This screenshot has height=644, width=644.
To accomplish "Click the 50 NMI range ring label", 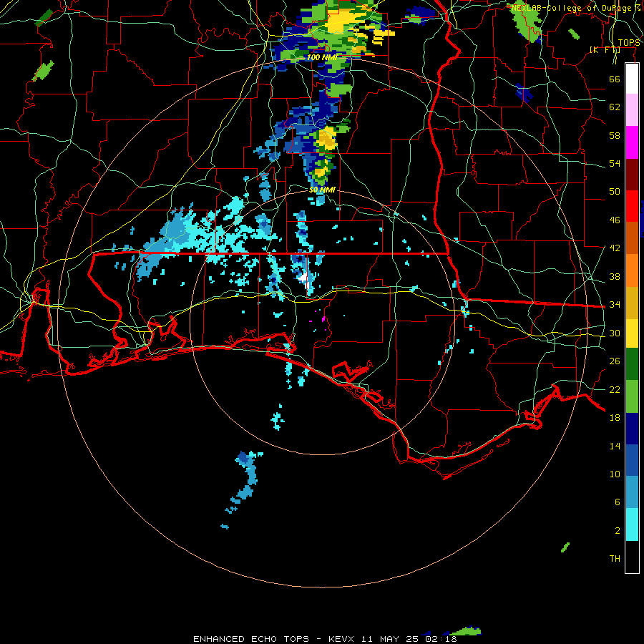I will 322,190.
